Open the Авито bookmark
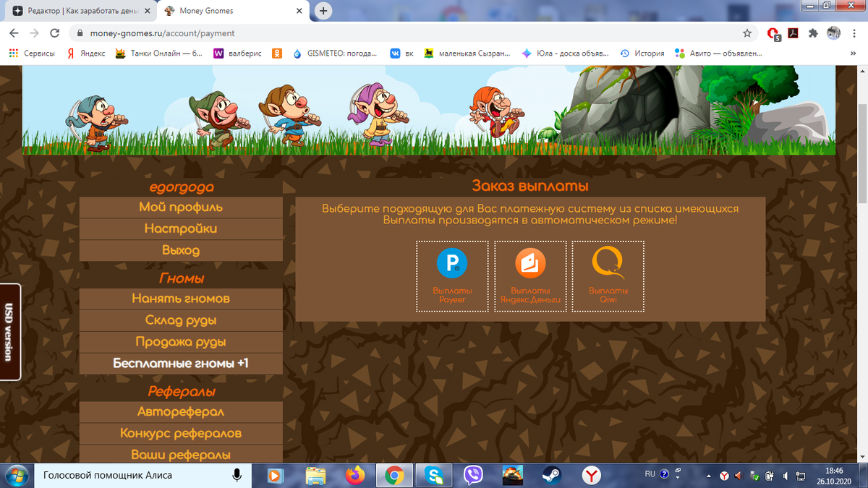Image resolution: width=868 pixels, height=488 pixels. click(x=718, y=53)
